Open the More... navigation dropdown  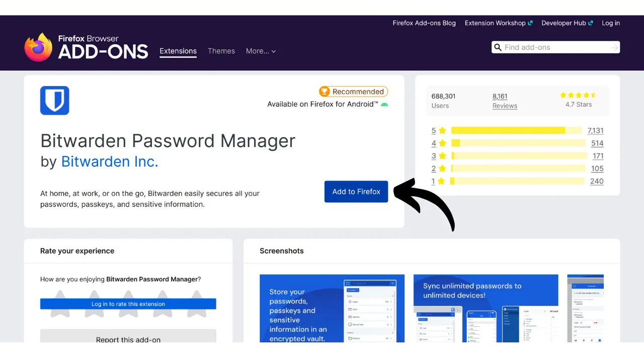261,51
